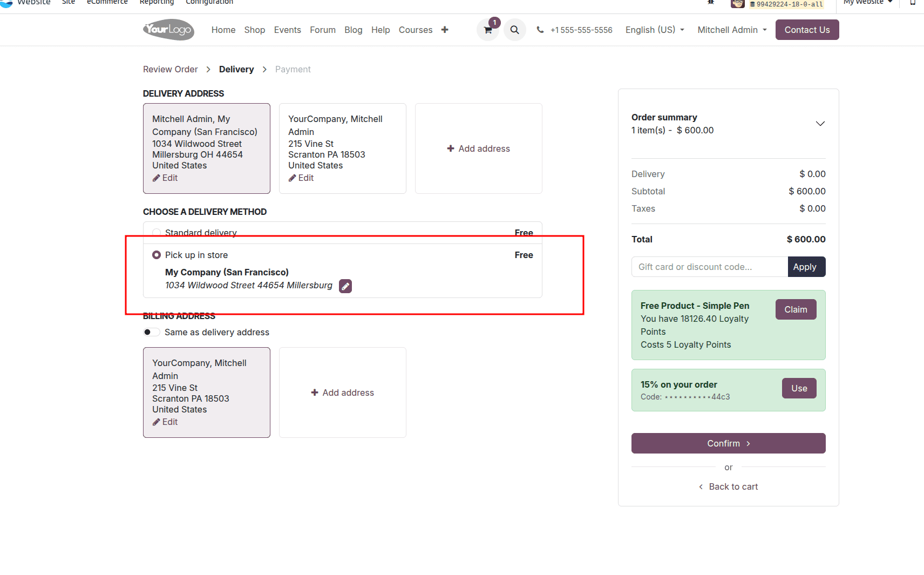Enable Same as delivery address

coord(152,332)
